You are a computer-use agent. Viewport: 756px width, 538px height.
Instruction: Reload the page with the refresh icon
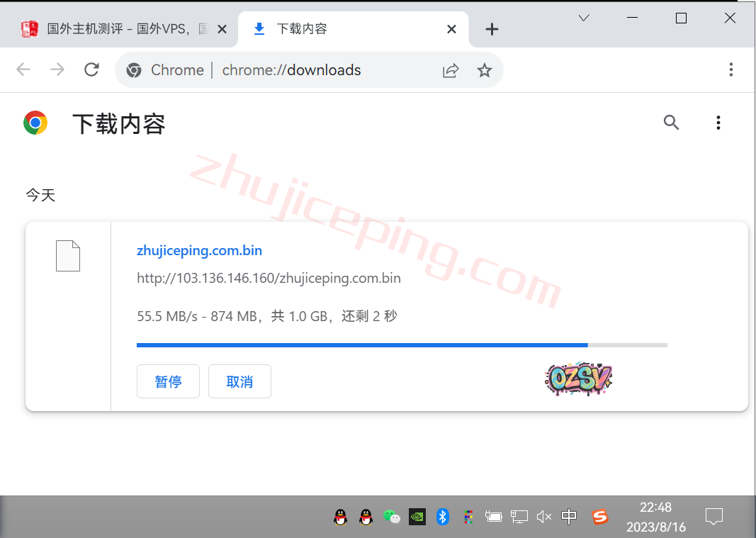(91, 69)
